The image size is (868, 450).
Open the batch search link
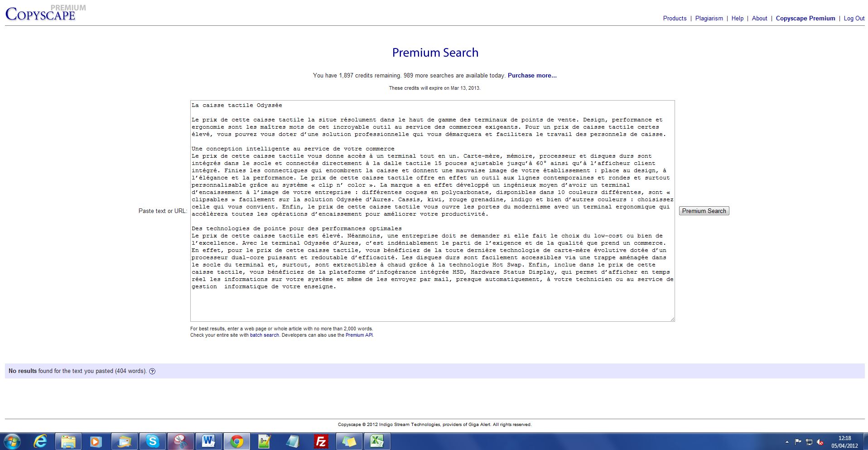click(x=264, y=335)
